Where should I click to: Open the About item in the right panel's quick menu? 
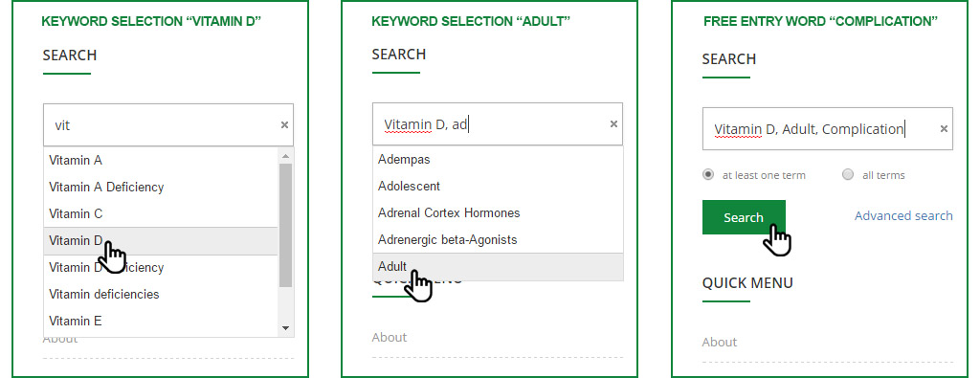point(720,342)
